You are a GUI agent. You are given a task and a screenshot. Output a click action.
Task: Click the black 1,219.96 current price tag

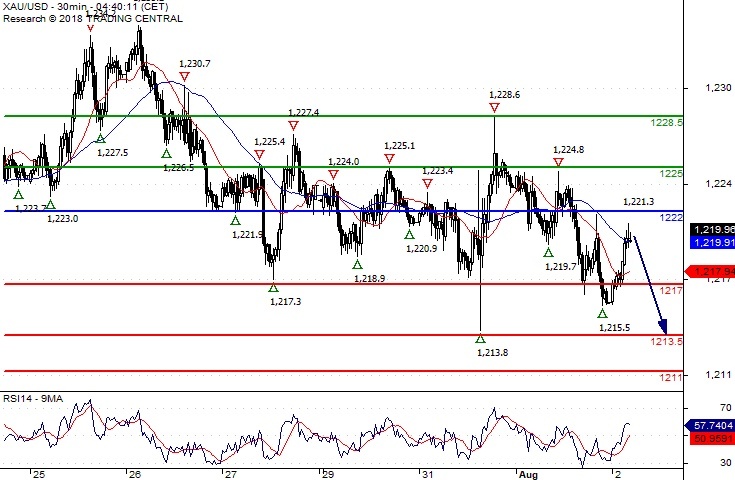point(712,229)
